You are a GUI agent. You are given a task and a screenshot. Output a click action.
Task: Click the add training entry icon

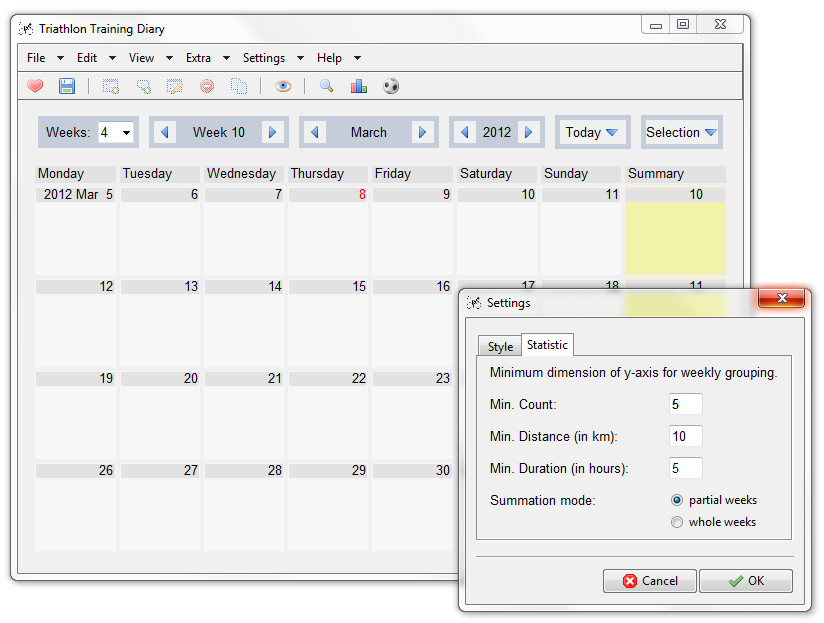(x=110, y=86)
